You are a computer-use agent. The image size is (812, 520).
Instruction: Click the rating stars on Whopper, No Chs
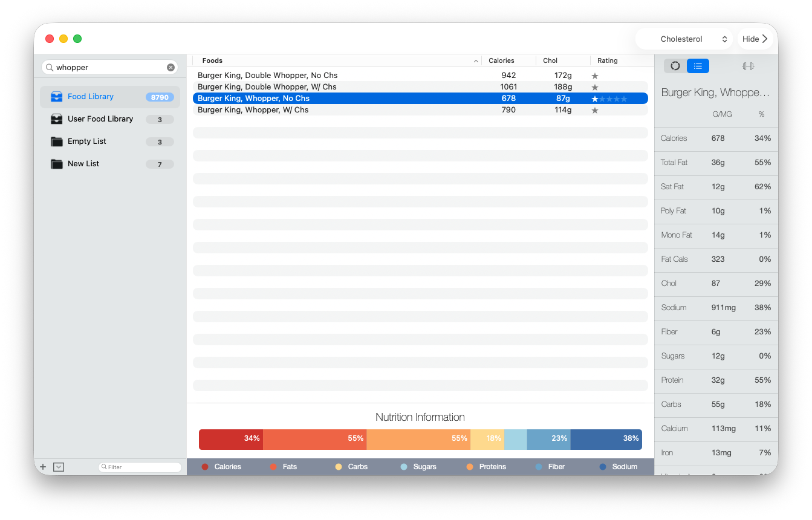click(x=609, y=99)
